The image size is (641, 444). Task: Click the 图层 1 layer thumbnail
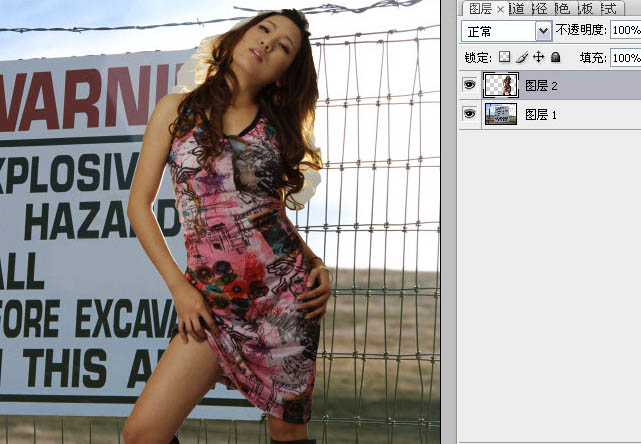point(500,114)
